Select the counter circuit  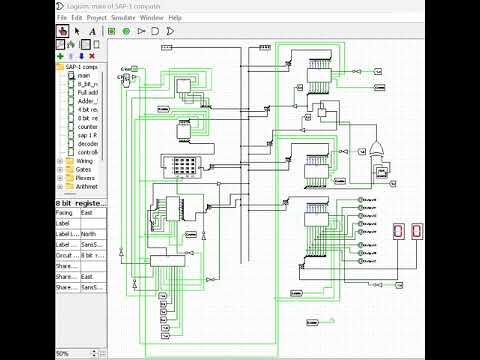tap(83, 127)
